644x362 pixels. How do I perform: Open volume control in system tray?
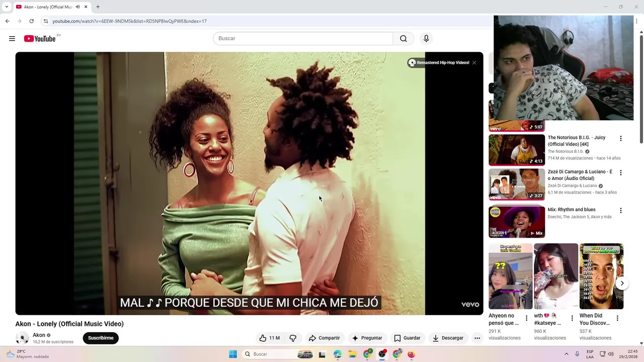coord(611,354)
